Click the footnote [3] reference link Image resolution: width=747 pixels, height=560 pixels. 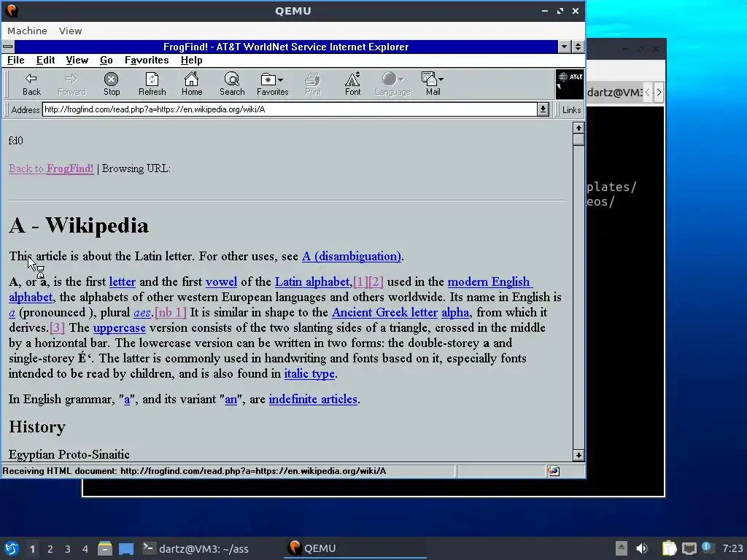coord(57,327)
